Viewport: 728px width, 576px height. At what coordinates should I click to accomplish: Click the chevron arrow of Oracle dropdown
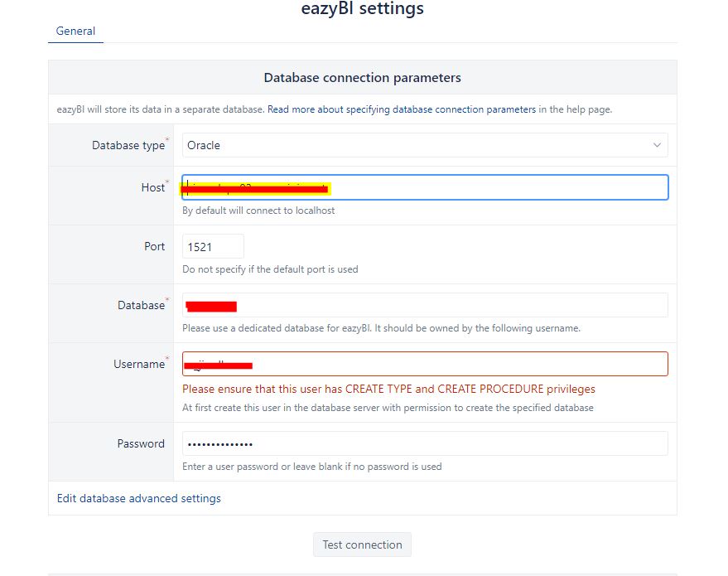657,145
